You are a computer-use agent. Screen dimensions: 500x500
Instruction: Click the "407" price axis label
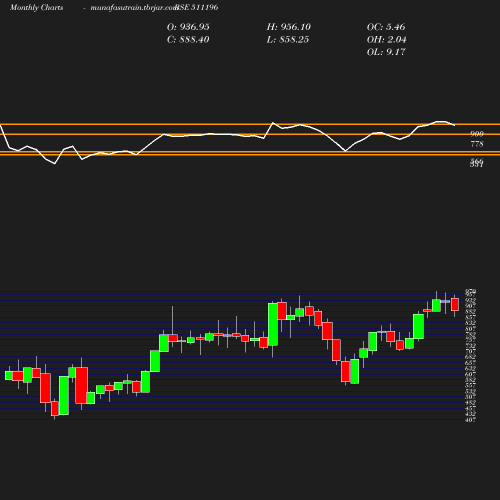click(470, 420)
